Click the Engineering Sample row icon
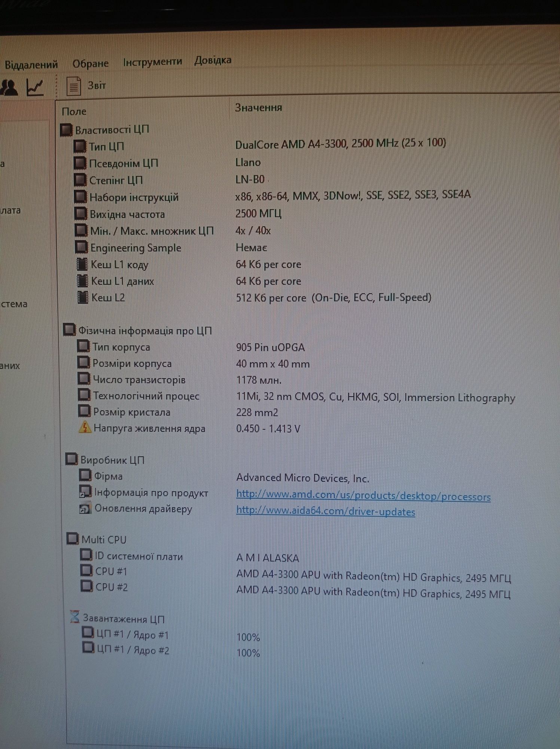Viewport: 560px width, 749px height. (x=82, y=247)
